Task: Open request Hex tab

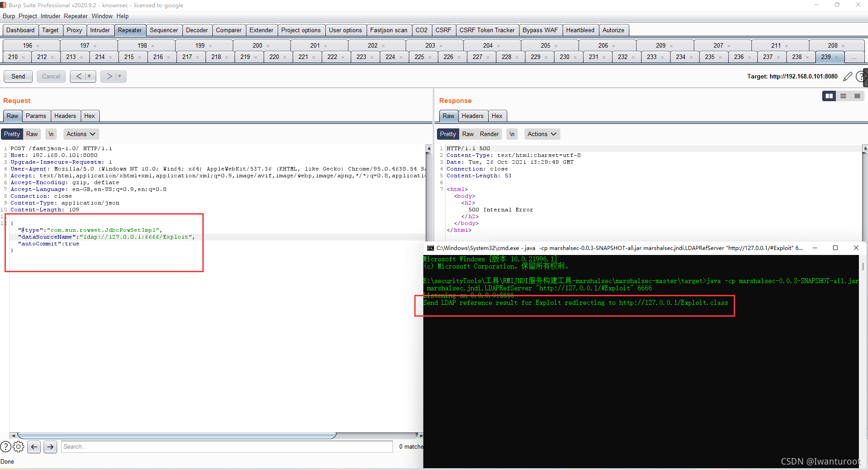Action: (90, 116)
